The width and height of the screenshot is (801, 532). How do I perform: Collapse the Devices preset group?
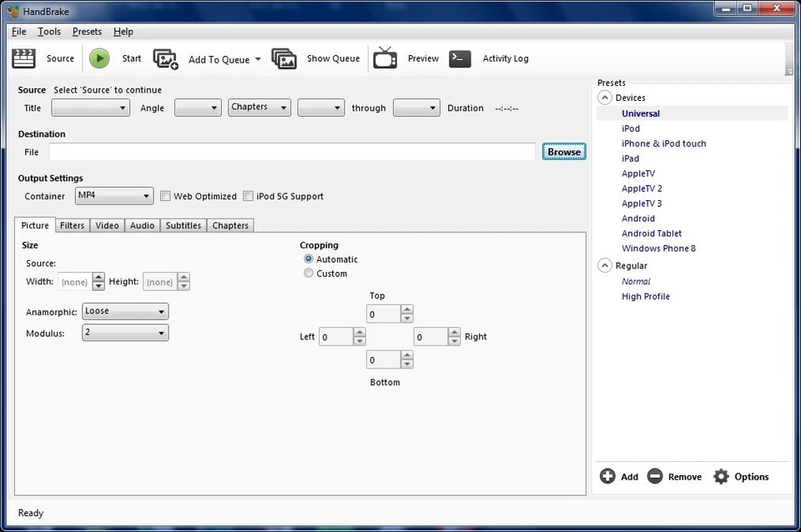(x=603, y=97)
